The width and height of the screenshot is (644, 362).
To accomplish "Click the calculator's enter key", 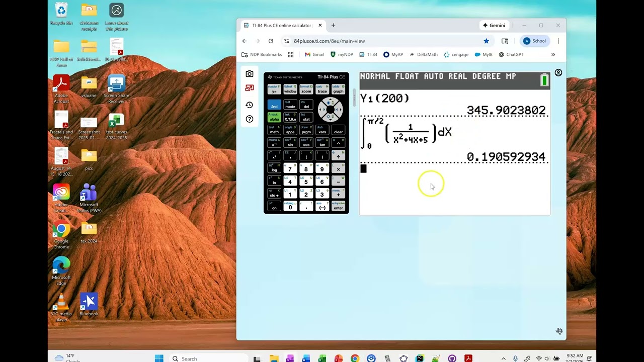I will coord(338,207).
